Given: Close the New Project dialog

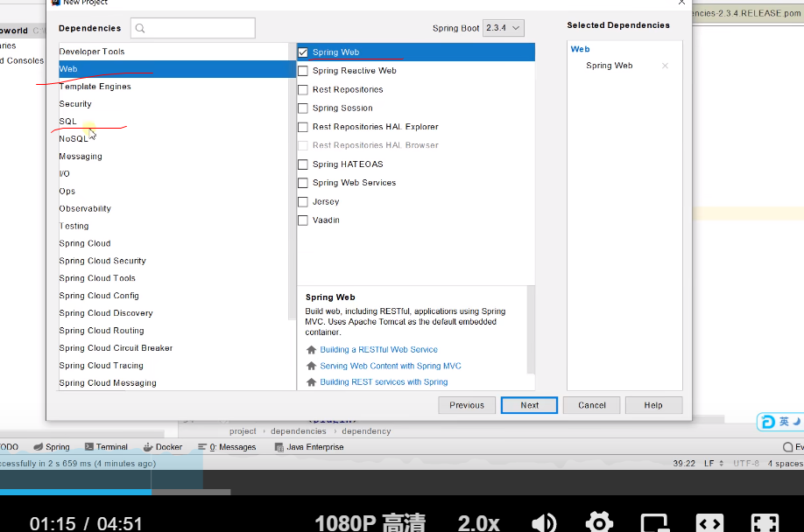Looking at the screenshot, I should (x=681, y=3).
